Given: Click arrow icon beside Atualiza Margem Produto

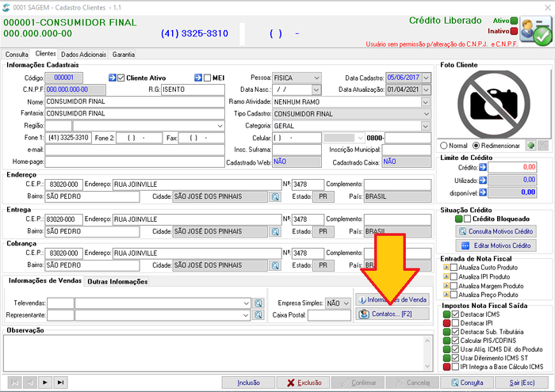Looking at the screenshot, I should pos(446,286).
